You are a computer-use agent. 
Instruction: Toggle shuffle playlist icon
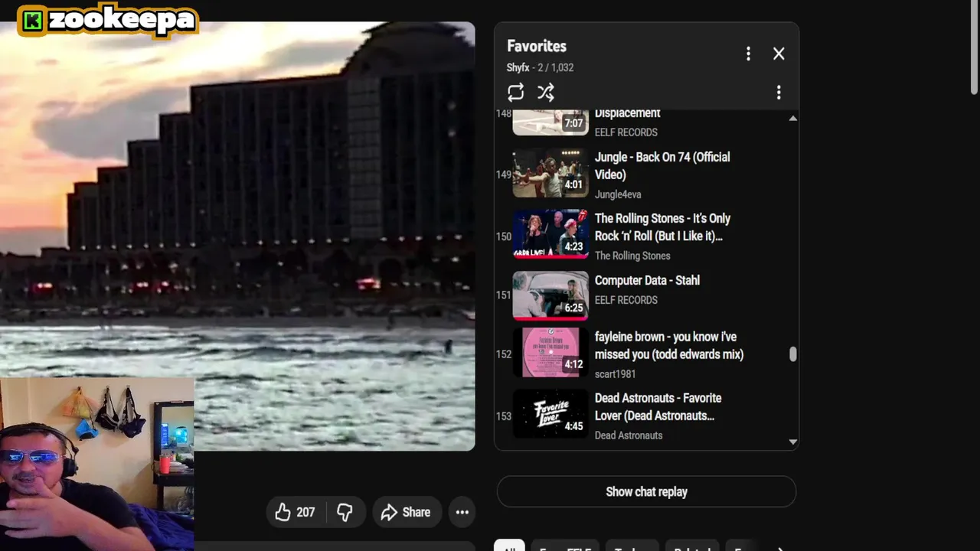[546, 93]
